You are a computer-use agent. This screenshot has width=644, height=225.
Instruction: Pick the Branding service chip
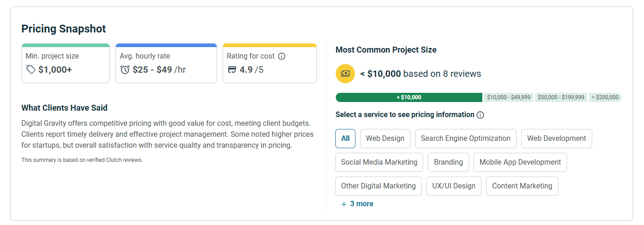[x=448, y=162]
